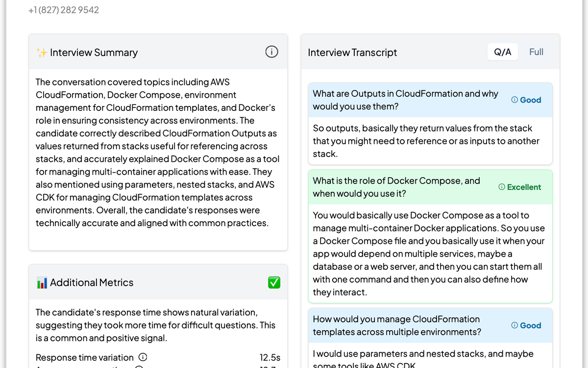Click the question about the role of Docker Compose
588x368 pixels.
[396, 187]
